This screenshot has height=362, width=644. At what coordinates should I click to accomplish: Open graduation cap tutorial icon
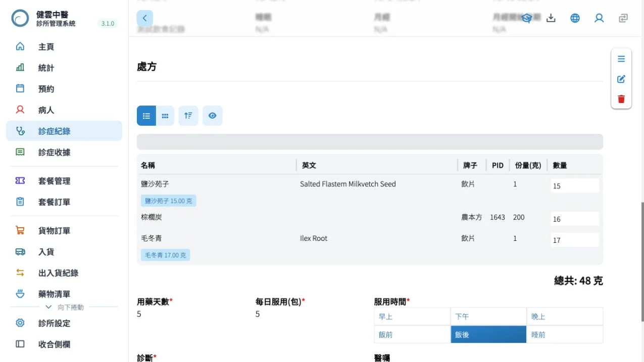click(527, 18)
